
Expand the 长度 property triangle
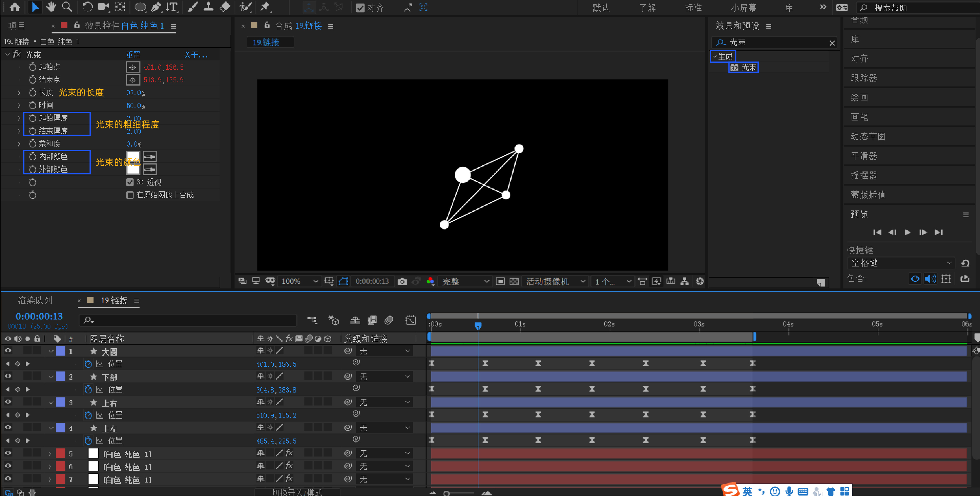pyautogui.click(x=19, y=92)
